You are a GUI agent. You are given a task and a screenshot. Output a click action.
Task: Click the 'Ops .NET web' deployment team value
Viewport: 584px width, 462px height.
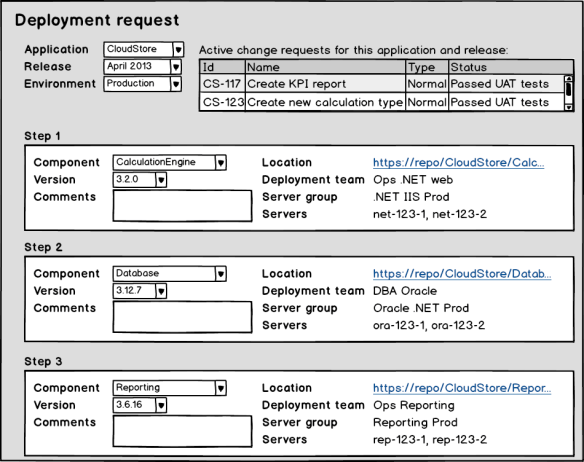pos(413,180)
